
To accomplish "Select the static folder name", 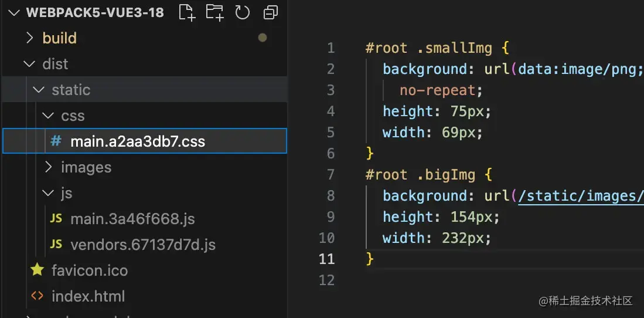I will [x=71, y=90].
